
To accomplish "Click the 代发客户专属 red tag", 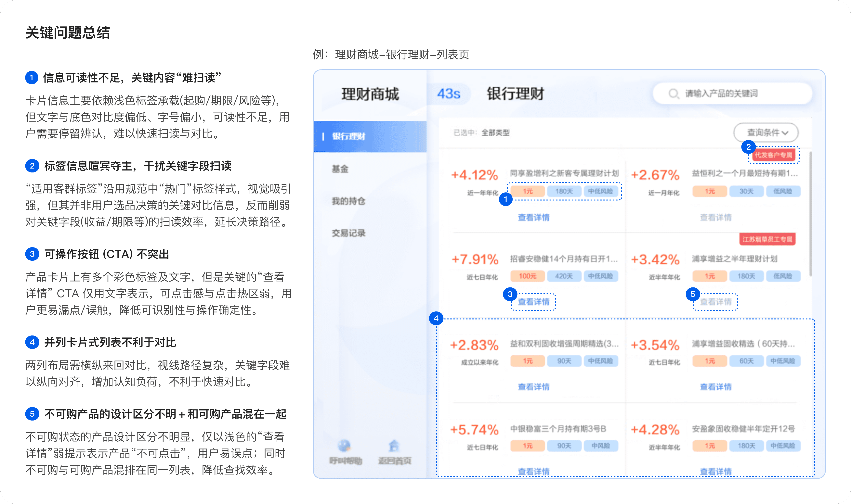I will click(774, 155).
